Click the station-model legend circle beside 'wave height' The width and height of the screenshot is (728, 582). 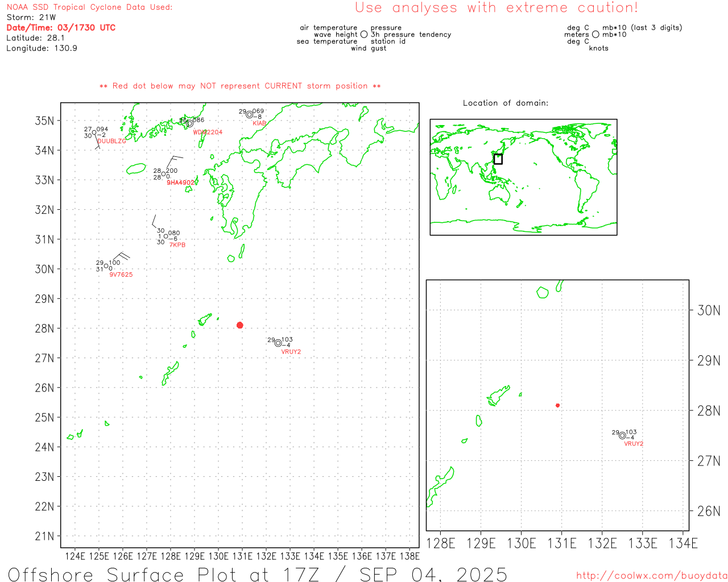click(x=364, y=34)
